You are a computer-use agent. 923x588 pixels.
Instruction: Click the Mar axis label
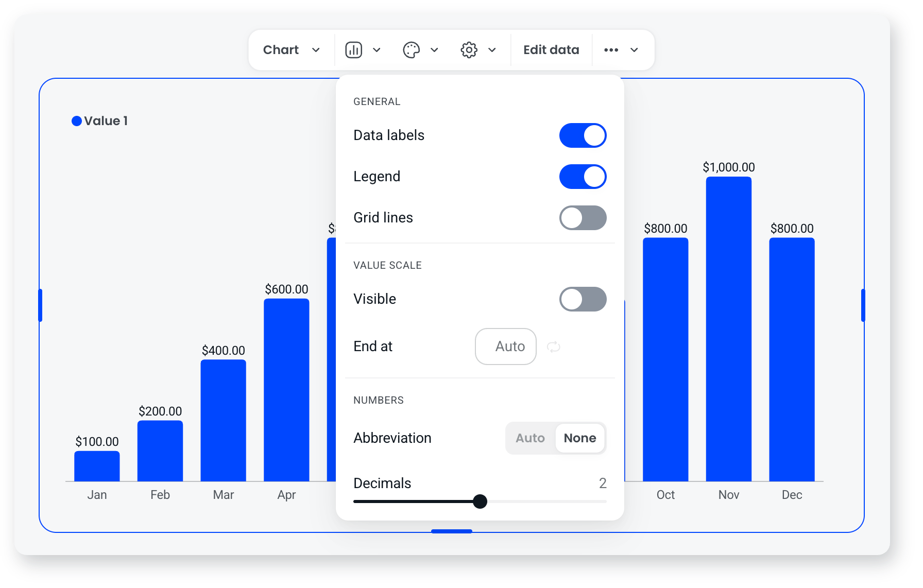point(224,495)
